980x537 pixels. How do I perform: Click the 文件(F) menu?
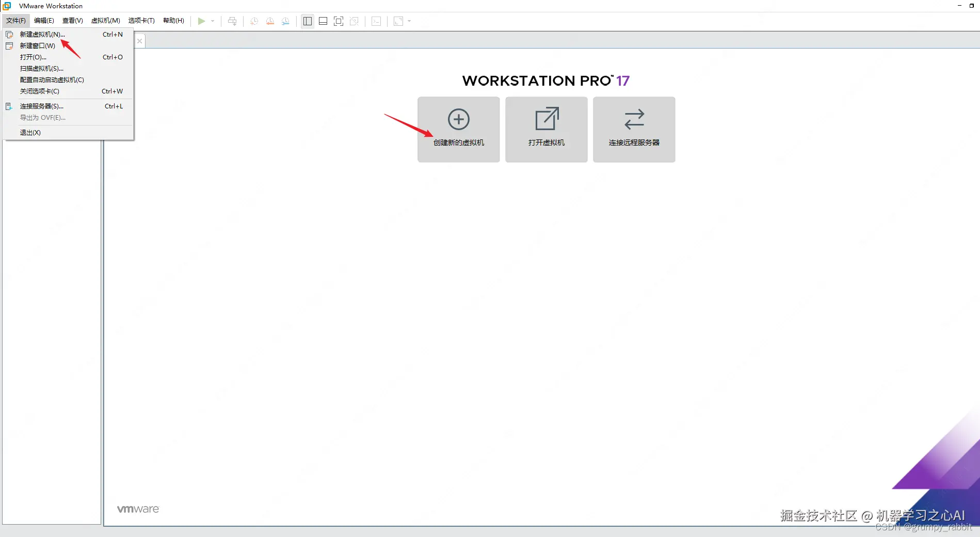point(16,21)
